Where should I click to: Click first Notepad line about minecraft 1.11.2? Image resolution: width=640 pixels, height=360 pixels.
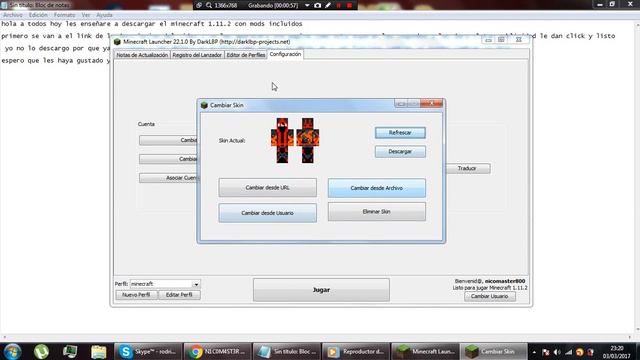click(152, 24)
